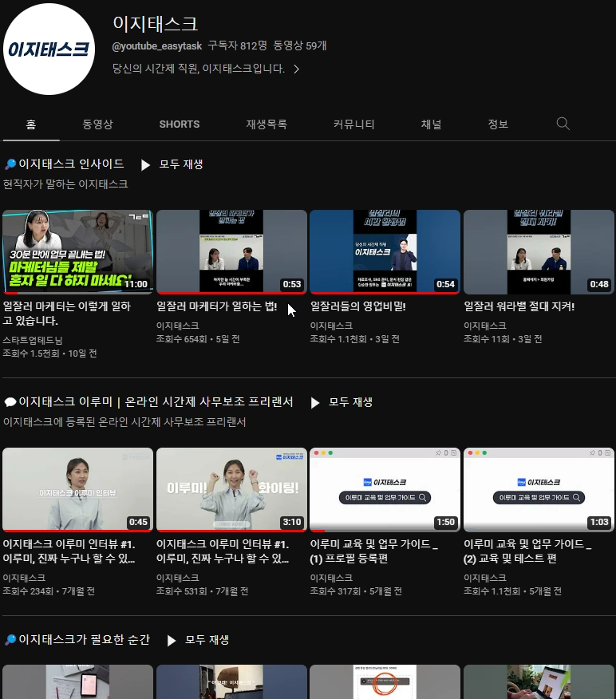The height and width of the screenshot is (699, 616).
Task: Click the 조회수 11회 • 3일 전 text
Action: click(503, 339)
